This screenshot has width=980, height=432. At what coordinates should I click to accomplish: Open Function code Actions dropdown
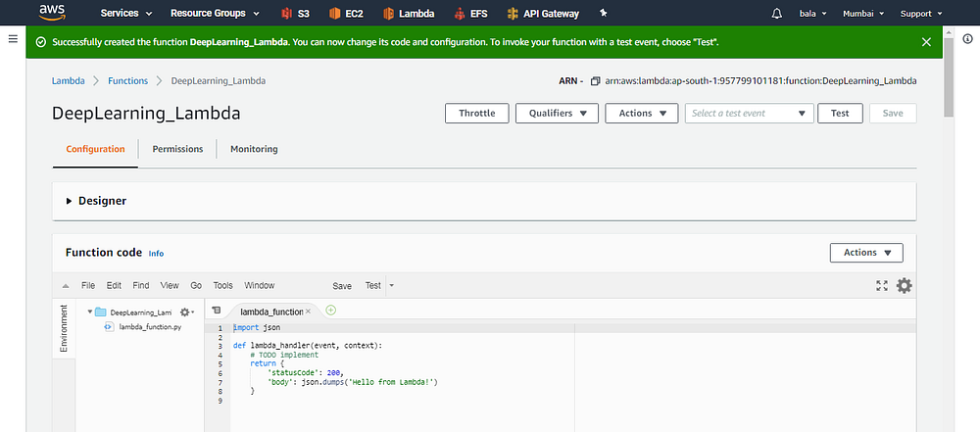tap(866, 253)
